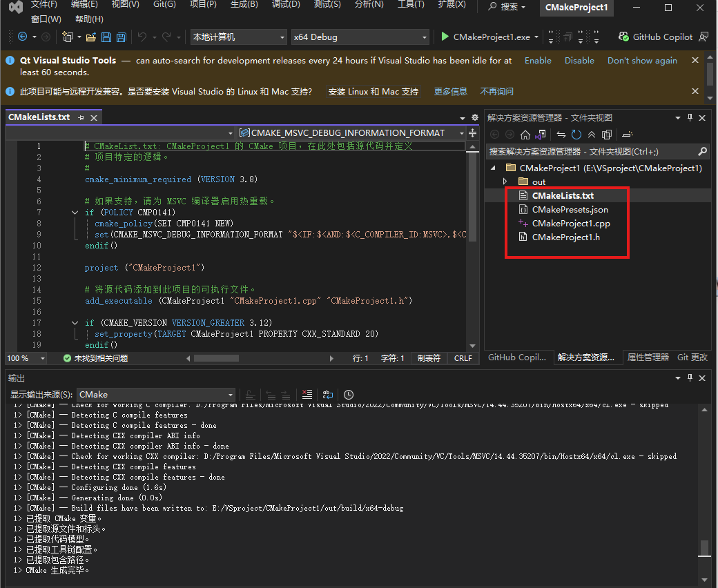
Task: Toggle auto-hide pin on Solution Explorer
Action: click(689, 117)
